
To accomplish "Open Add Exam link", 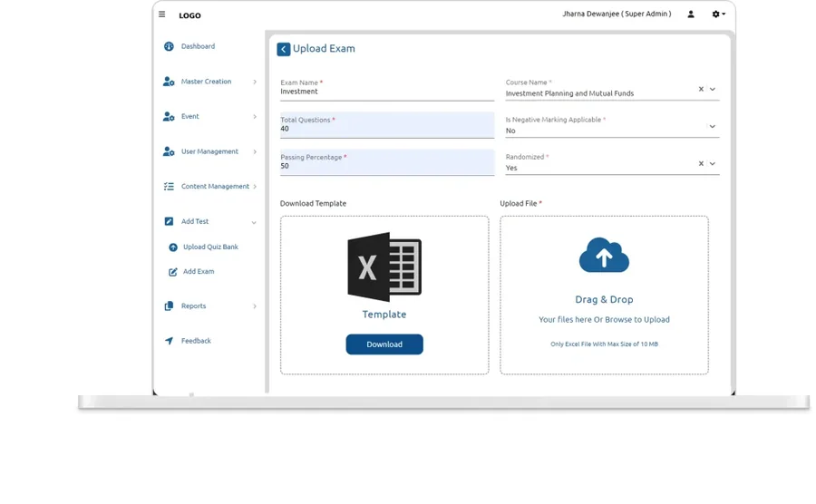I will coord(199,272).
